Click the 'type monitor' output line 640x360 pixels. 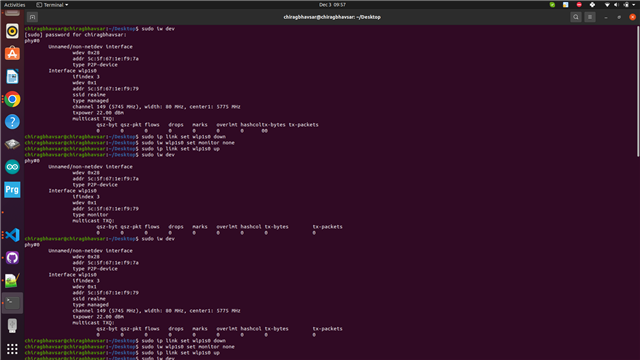[91, 215]
